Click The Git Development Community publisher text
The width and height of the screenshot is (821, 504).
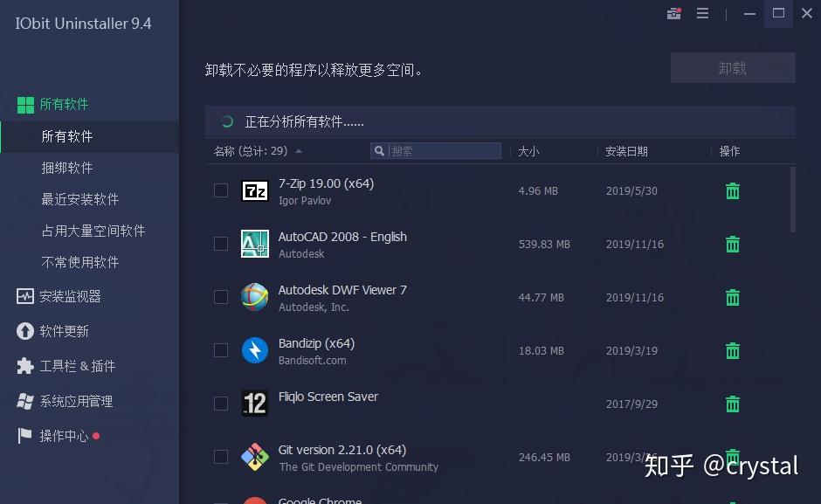(x=359, y=466)
